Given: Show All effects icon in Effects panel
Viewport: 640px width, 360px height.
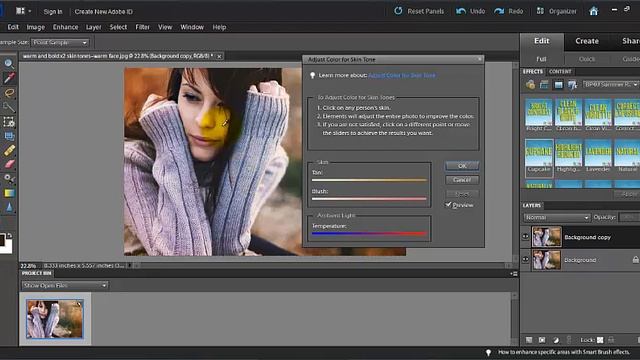Looking at the screenshot, I should pyautogui.click(x=572, y=84).
